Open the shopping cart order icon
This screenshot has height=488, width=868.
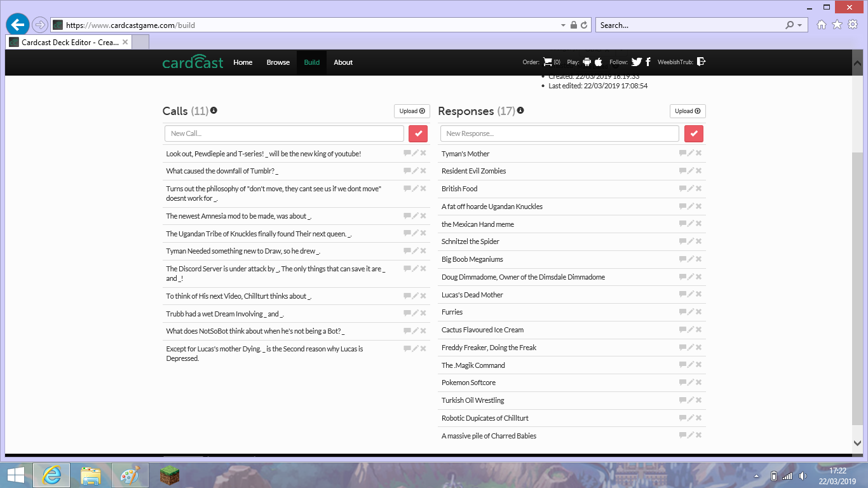548,62
